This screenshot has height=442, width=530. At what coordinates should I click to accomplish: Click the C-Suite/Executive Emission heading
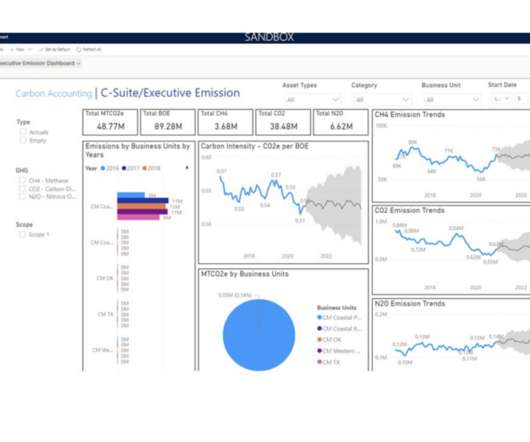click(170, 93)
